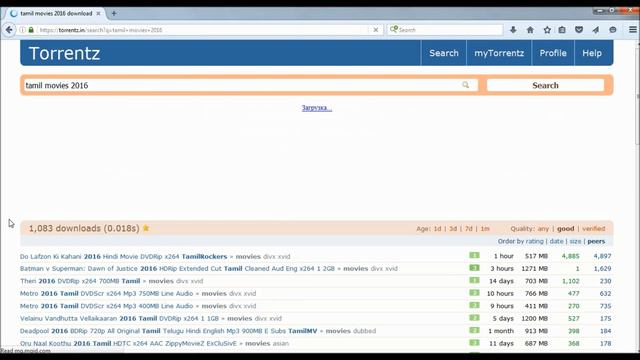
Task: Click verified badge for Do Lafzon Ki Kahani
Action: pyautogui.click(x=474, y=256)
